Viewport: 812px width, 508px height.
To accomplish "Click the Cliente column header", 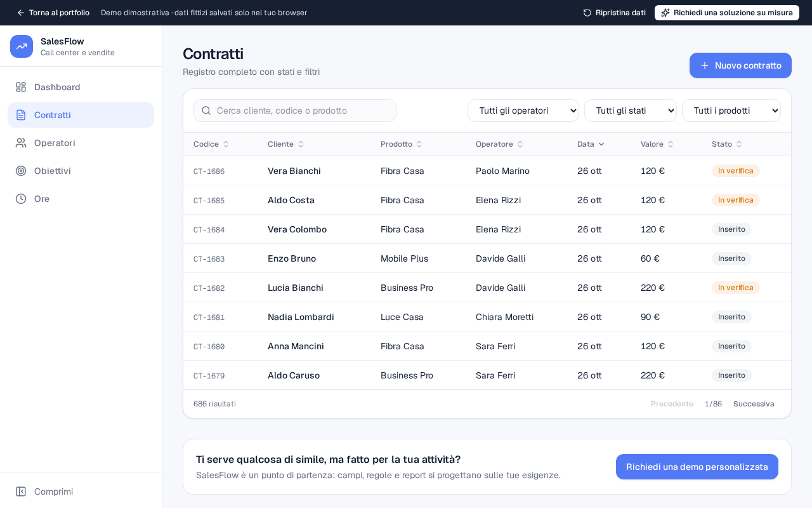I will tap(285, 144).
